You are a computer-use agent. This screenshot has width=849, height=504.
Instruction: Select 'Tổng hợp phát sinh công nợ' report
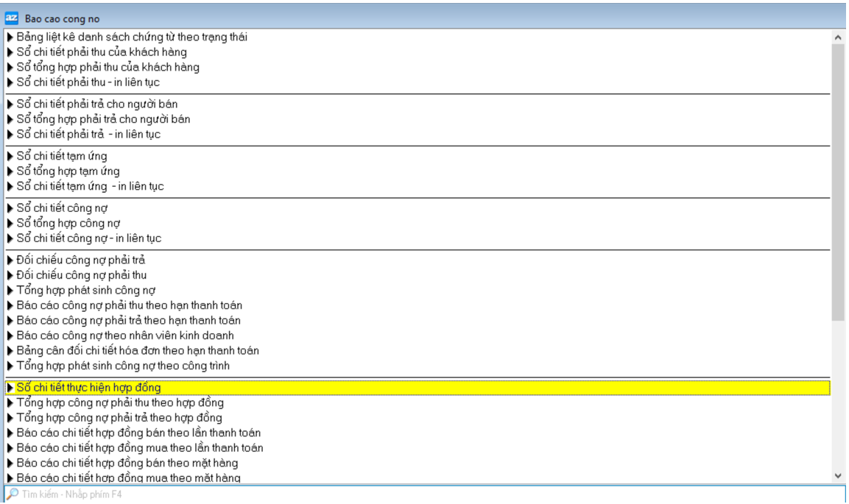click(85, 291)
